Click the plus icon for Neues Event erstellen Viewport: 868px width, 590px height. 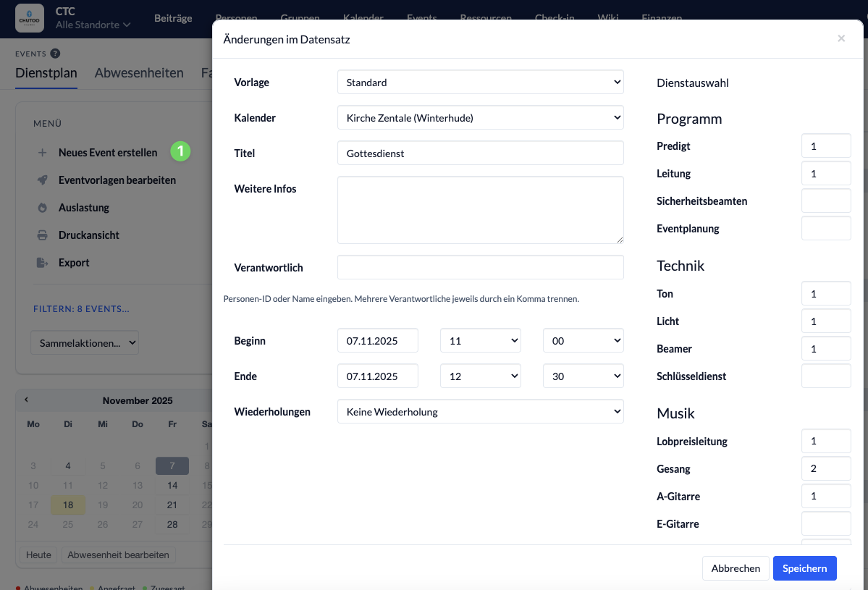43,153
